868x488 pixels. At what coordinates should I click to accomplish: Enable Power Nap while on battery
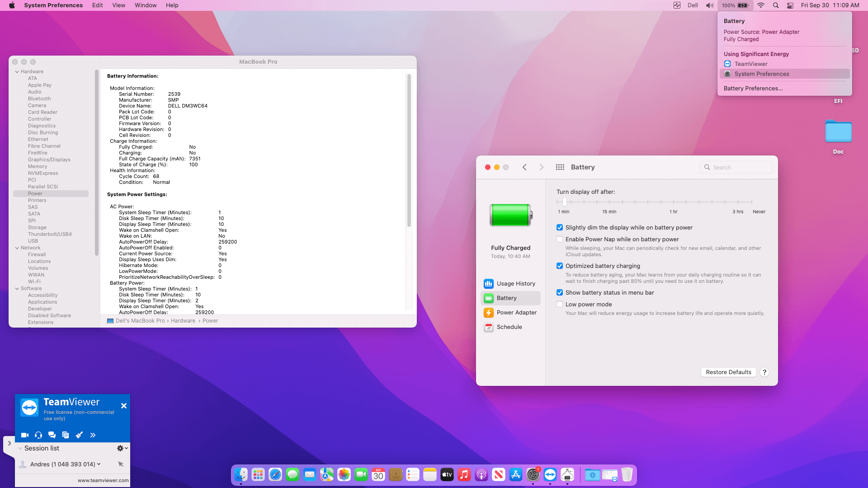point(560,239)
